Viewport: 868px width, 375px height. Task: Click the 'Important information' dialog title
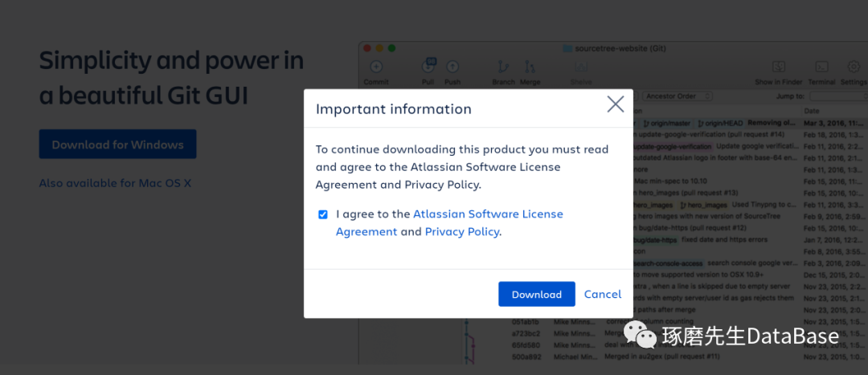(x=394, y=109)
